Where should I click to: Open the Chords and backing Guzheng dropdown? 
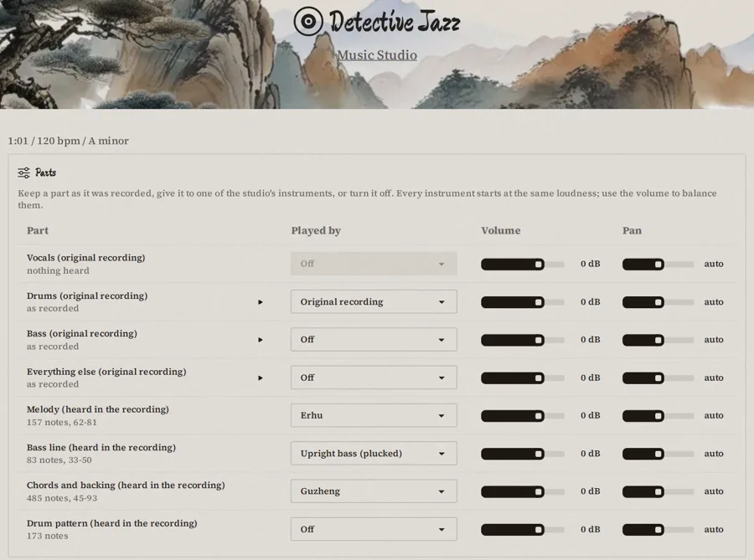pyautogui.click(x=374, y=491)
